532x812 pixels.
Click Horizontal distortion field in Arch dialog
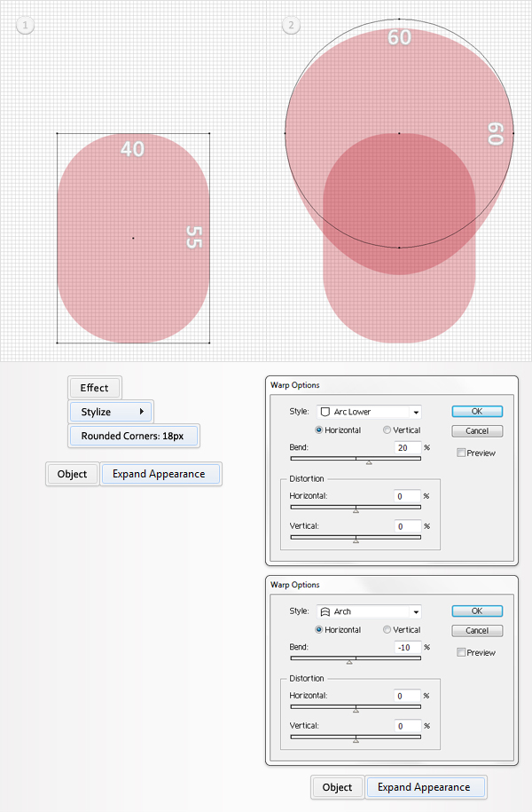coord(408,696)
